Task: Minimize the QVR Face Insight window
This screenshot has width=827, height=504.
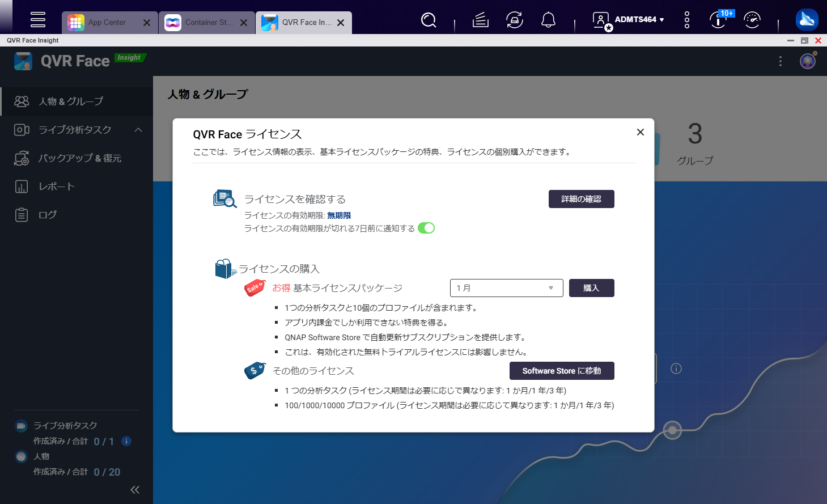Action: [791, 40]
